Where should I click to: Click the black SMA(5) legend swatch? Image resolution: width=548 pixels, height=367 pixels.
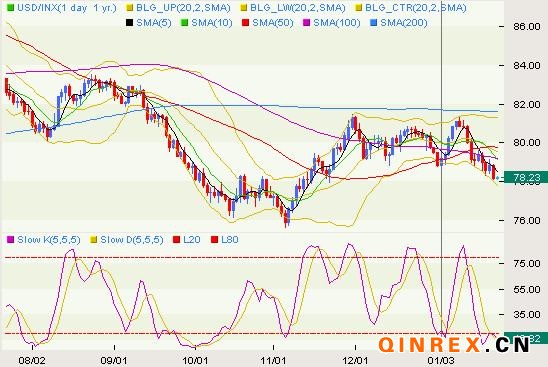coord(129,23)
